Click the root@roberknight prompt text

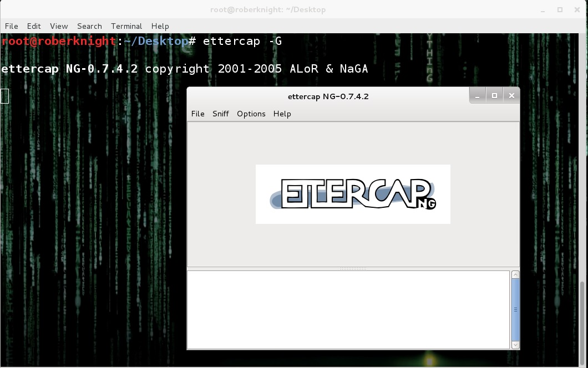point(58,41)
